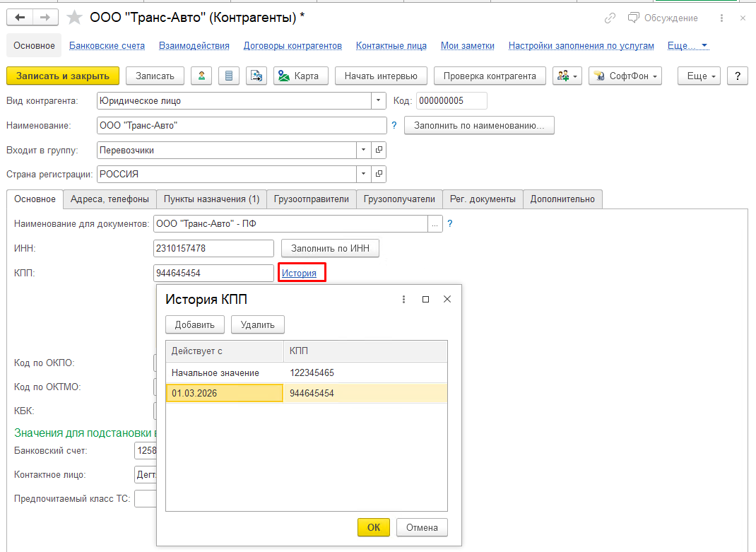Click the person icon toolbar button

coord(201,76)
